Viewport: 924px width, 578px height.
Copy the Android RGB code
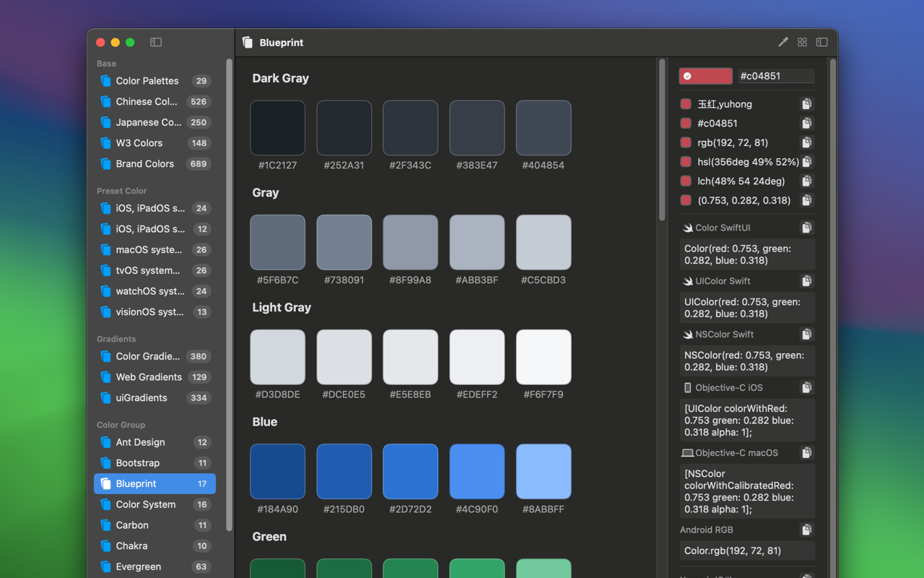[807, 530]
